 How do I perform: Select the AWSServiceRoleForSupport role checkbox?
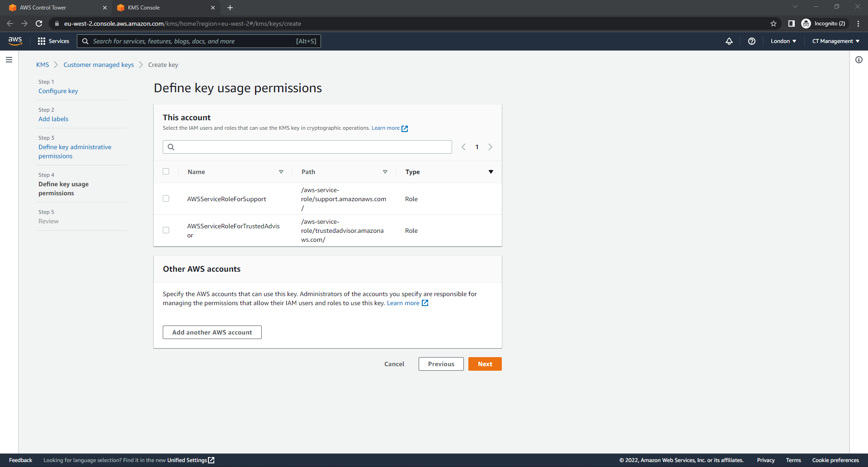point(166,198)
